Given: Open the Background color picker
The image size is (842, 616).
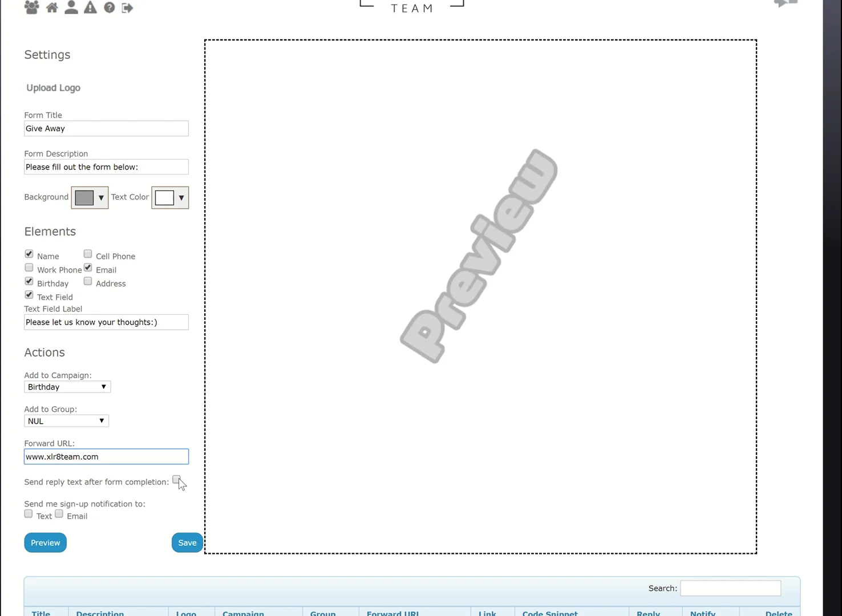Looking at the screenshot, I should point(90,197).
